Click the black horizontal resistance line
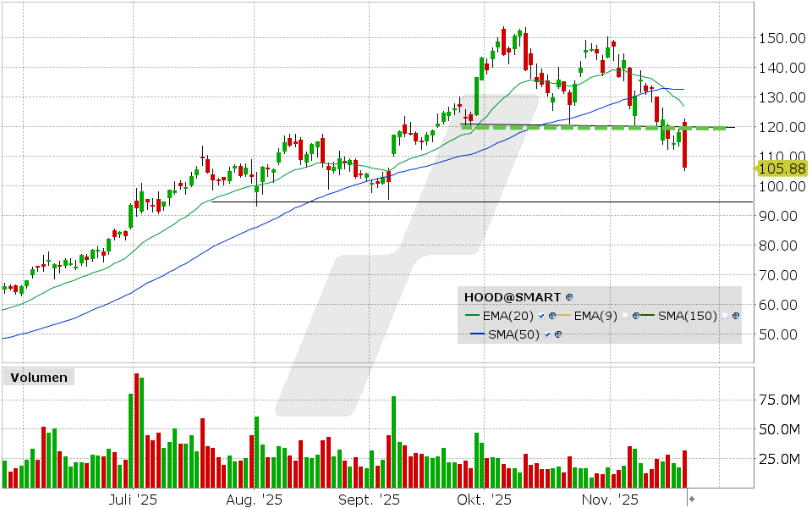 click(423, 202)
